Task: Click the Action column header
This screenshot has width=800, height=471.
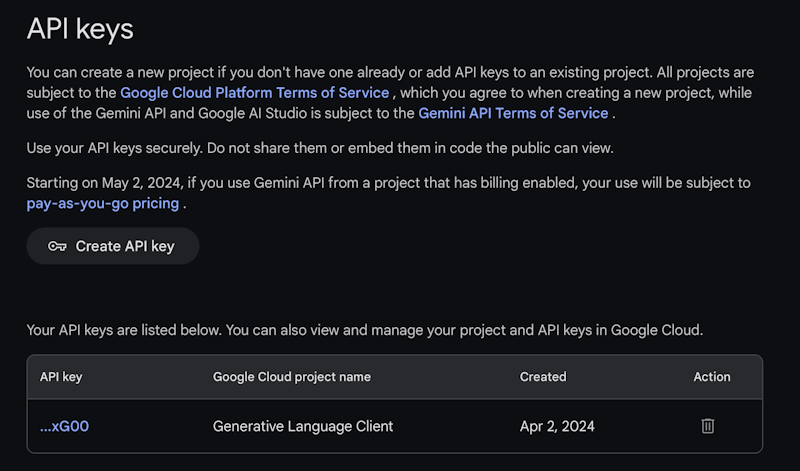Action: pos(712,377)
